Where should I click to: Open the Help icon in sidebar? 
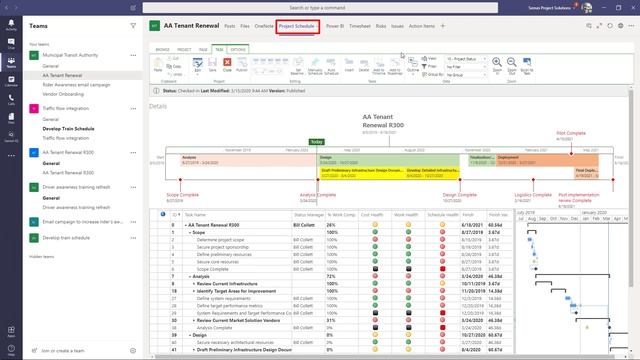[x=11, y=350]
